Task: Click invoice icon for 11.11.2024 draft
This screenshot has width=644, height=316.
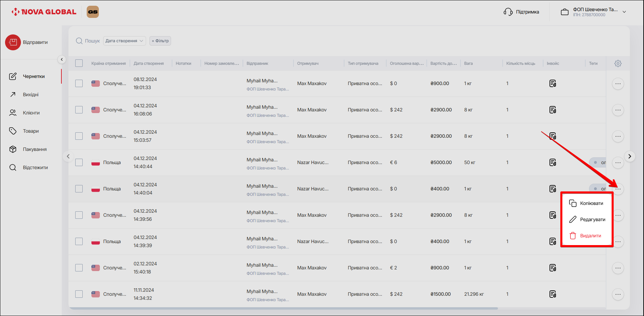Action: click(x=553, y=294)
